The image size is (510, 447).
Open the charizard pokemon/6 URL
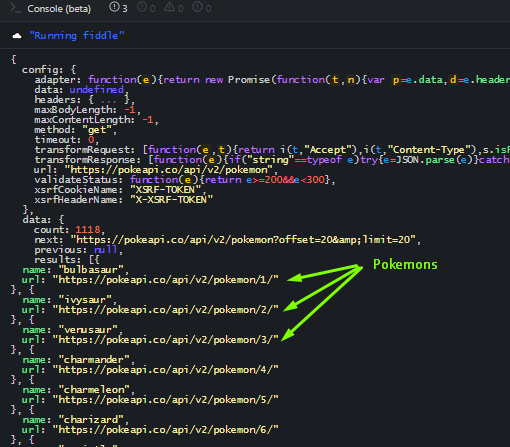pos(165,430)
